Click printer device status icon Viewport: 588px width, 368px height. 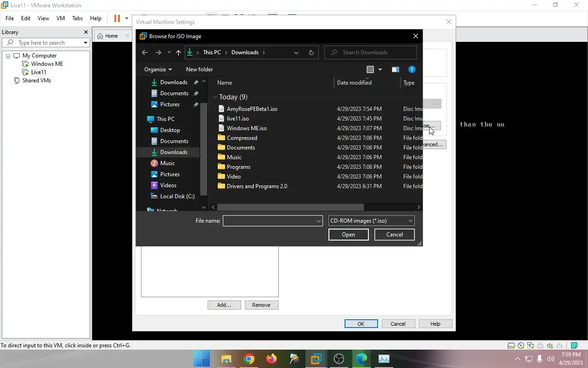540,345
